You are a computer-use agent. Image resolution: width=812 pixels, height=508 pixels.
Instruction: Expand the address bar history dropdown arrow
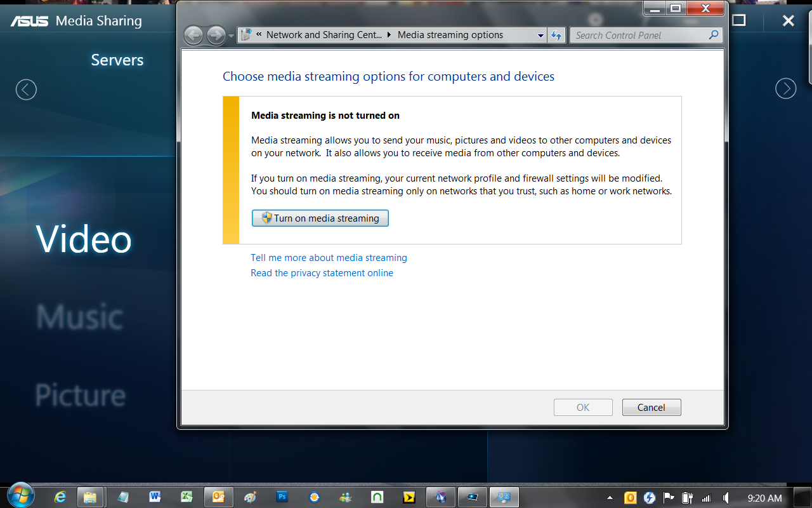(540, 36)
